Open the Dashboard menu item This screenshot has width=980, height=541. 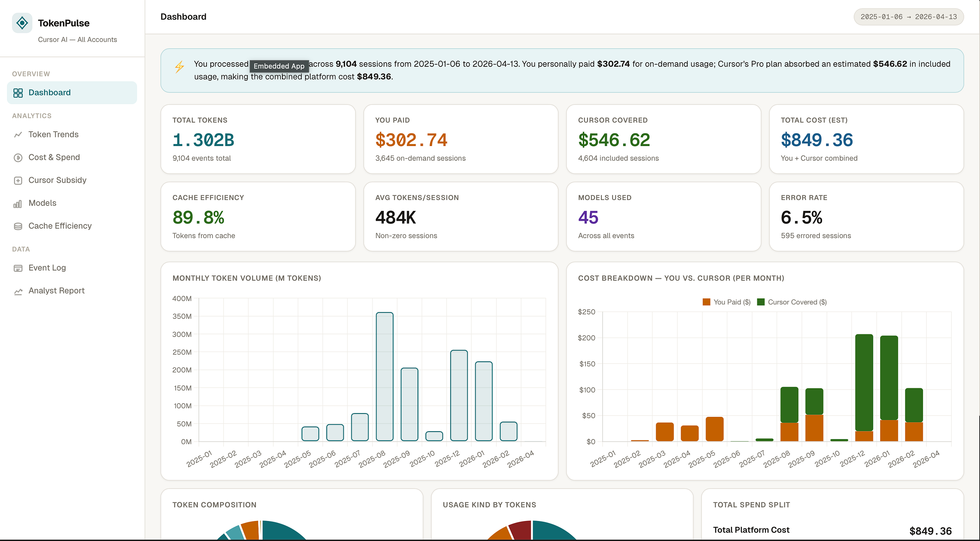pyautogui.click(x=72, y=92)
